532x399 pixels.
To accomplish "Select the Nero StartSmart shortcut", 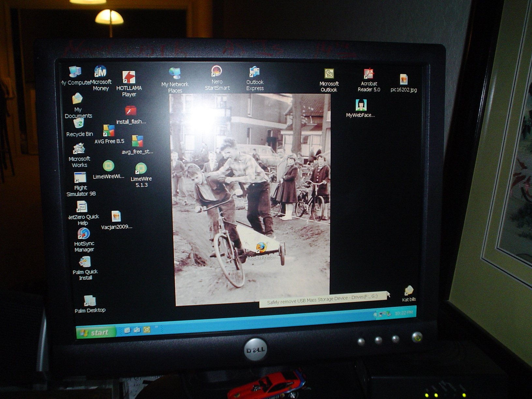I will (217, 78).
